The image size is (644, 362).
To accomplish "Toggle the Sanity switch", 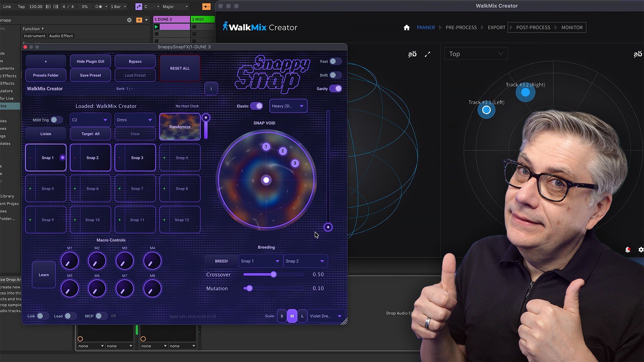I will 336,88.
